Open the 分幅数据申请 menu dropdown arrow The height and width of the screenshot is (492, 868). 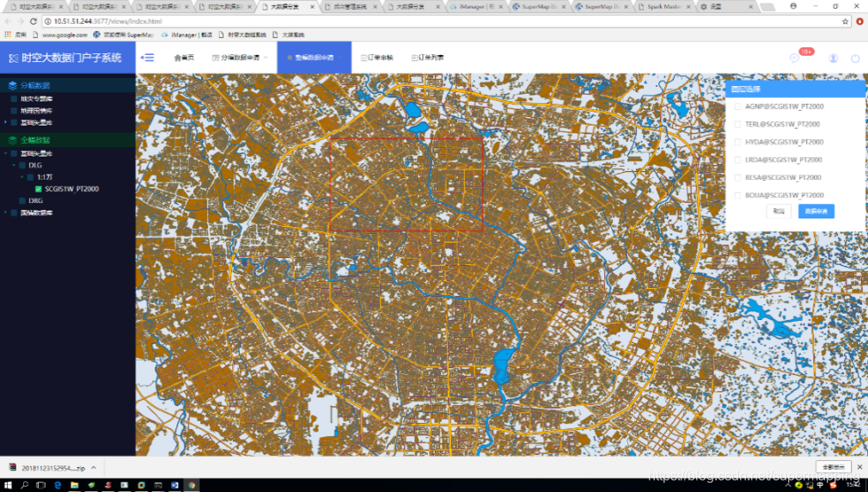pyautogui.click(x=266, y=58)
